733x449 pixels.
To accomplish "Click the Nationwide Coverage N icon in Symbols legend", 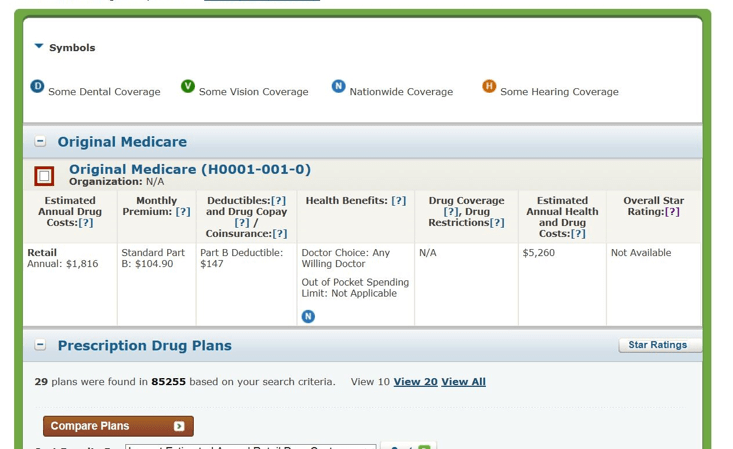I will click(338, 86).
